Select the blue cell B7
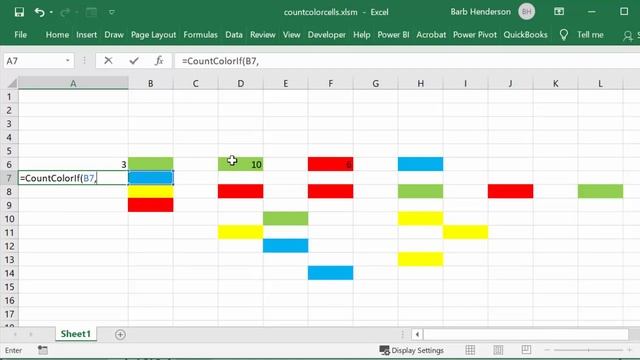This screenshot has width=640, height=360. click(151, 178)
